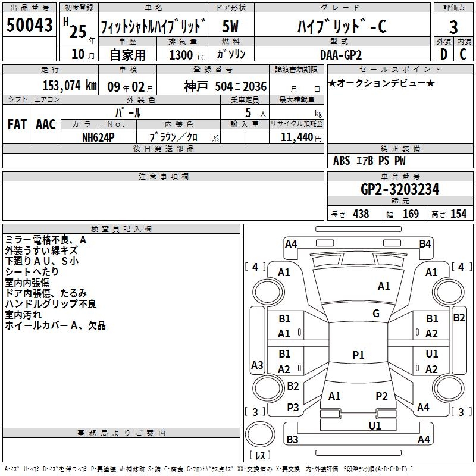The height and width of the screenshot is (476, 476).
Task: Click the G windshield damage marker
Action: (x=375, y=314)
